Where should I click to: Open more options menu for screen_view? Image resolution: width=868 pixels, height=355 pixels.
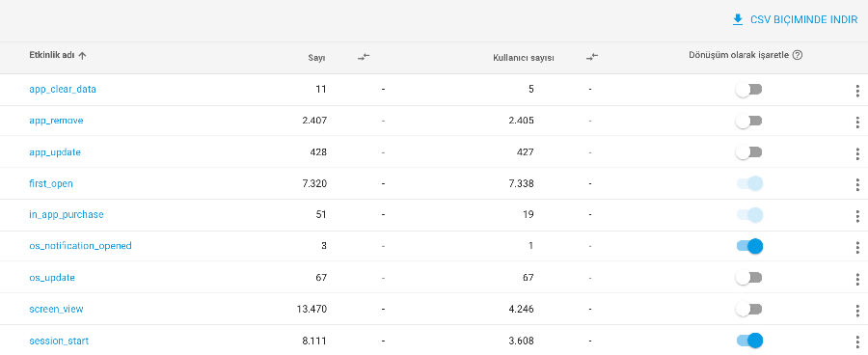[857, 310]
